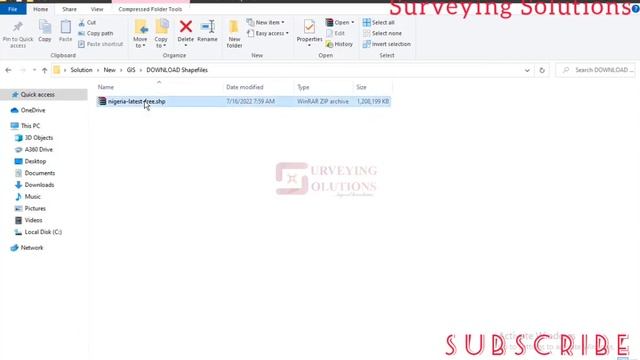Viewport: 640px width, 360px height.
Task: Switch to the Share tab
Action: point(69,9)
